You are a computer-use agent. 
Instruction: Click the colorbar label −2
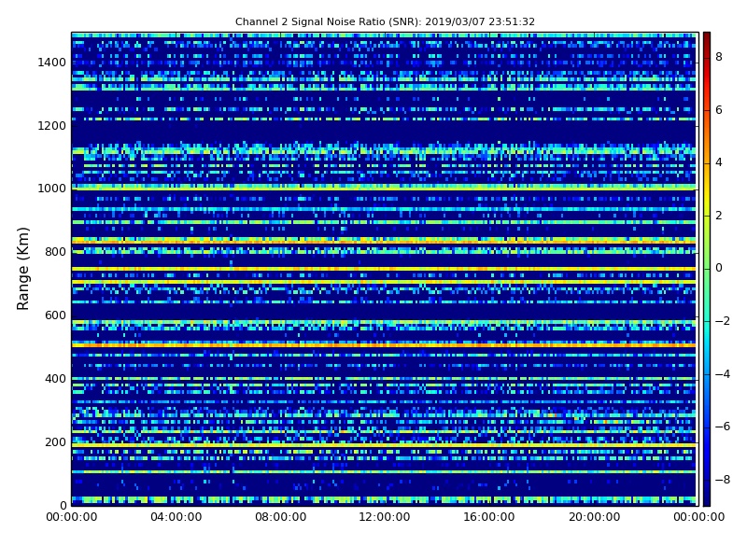click(x=723, y=321)
